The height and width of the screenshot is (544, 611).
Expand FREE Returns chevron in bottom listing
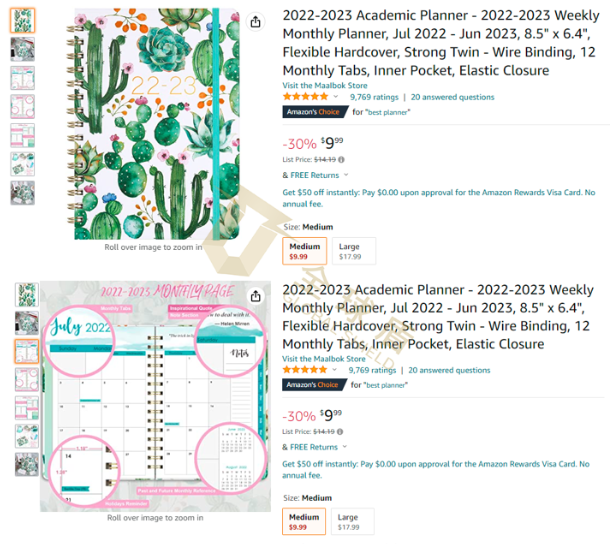pyautogui.click(x=344, y=447)
